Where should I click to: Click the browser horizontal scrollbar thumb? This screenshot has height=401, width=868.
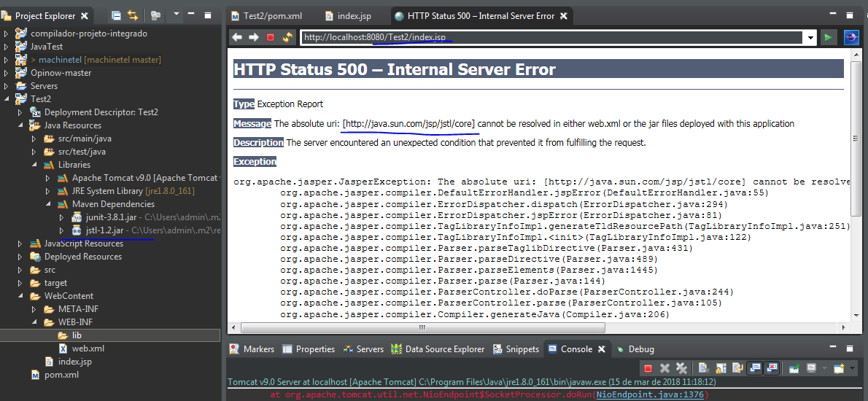click(x=422, y=328)
